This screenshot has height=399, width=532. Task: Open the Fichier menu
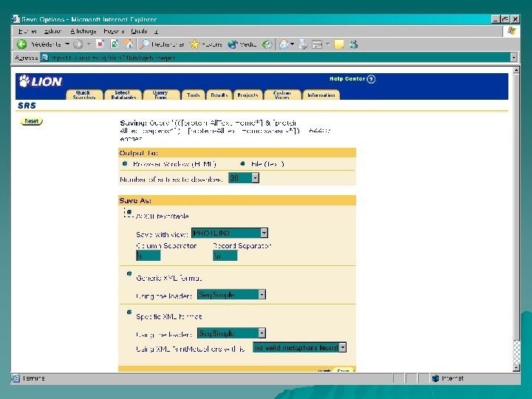click(27, 31)
